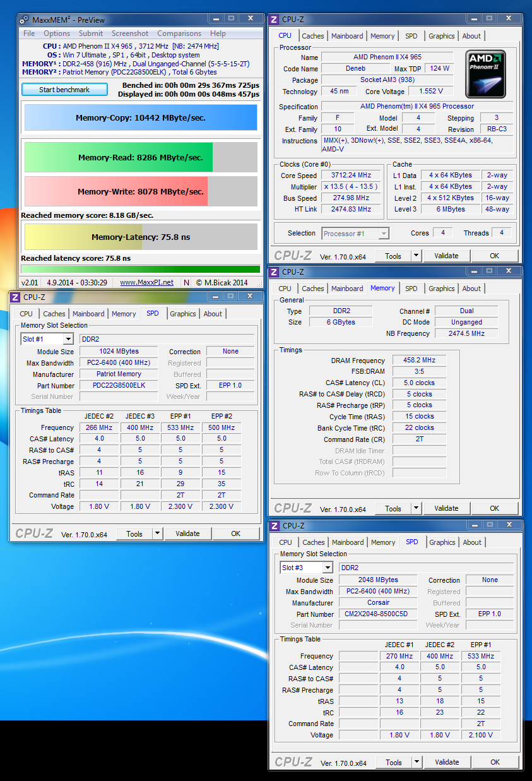Click OK in the Slot #3 SPD window

click(495, 762)
